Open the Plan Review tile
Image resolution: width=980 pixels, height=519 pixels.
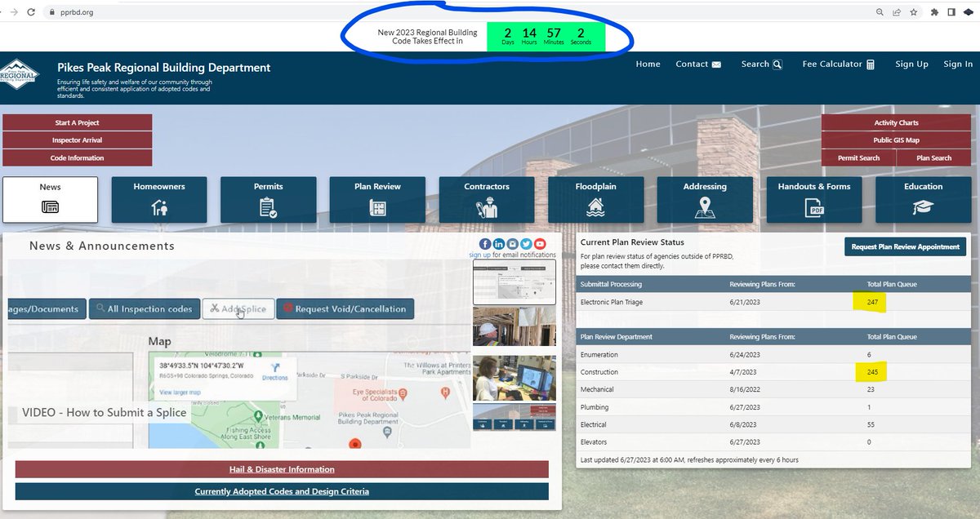[377, 200]
